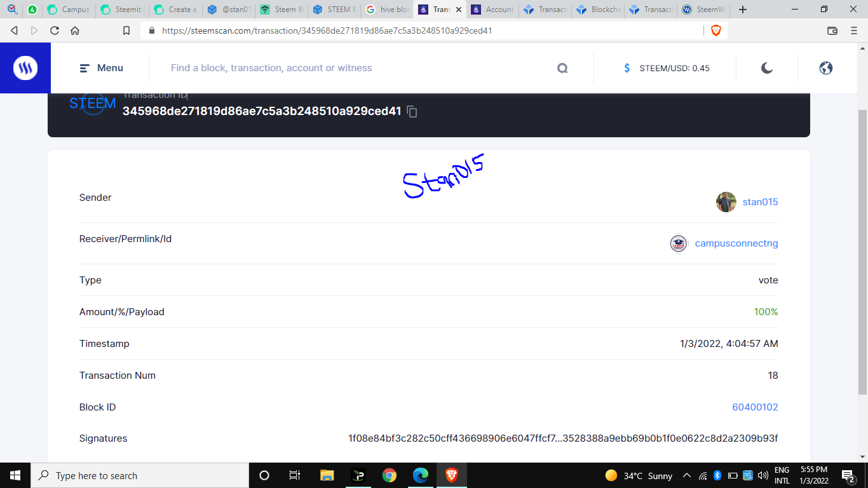Click the search magnifier icon
The height and width of the screenshot is (488, 868).
pyautogui.click(x=562, y=68)
